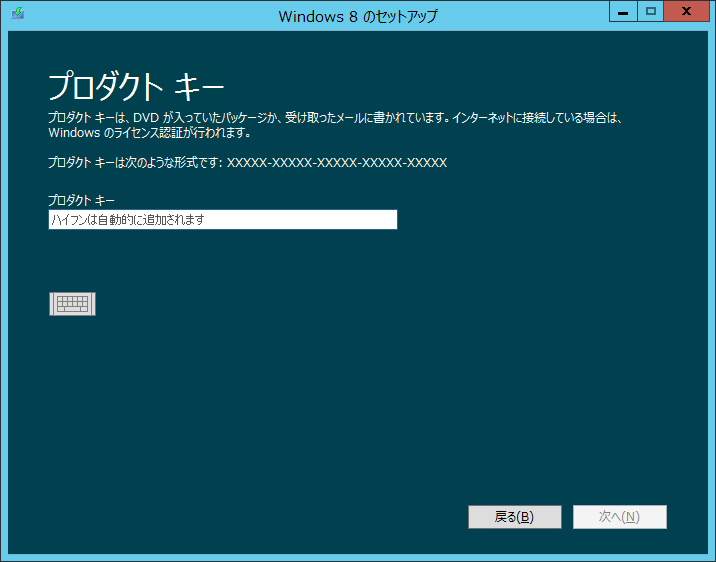Maximize the Windows 8 setup window

click(x=650, y=12)
